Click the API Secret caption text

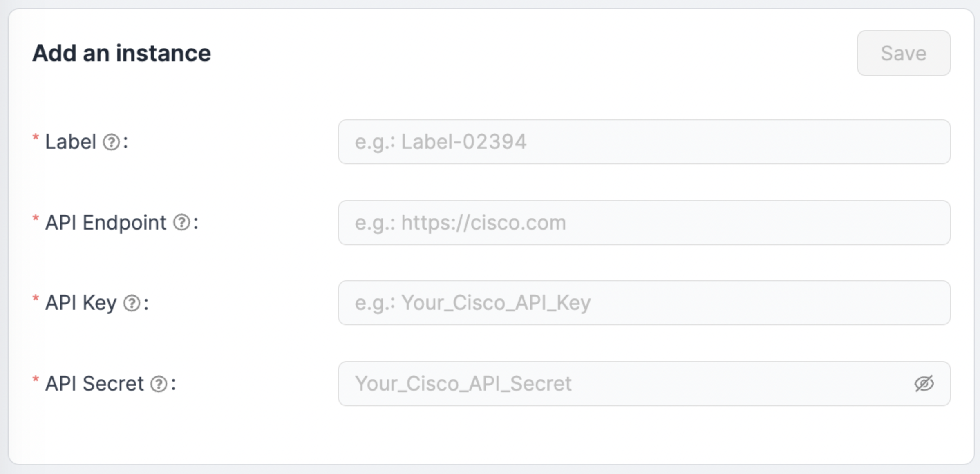tap(94, 384)
